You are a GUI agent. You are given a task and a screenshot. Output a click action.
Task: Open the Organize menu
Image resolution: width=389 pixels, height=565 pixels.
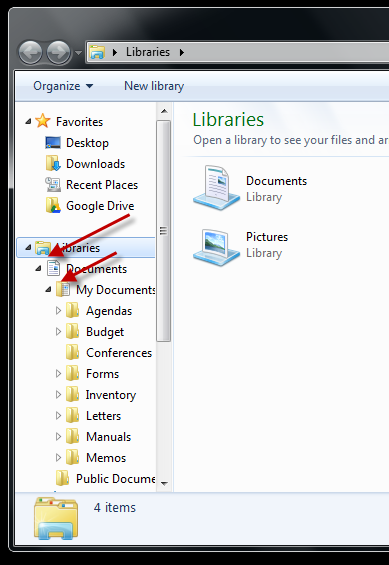63,86
